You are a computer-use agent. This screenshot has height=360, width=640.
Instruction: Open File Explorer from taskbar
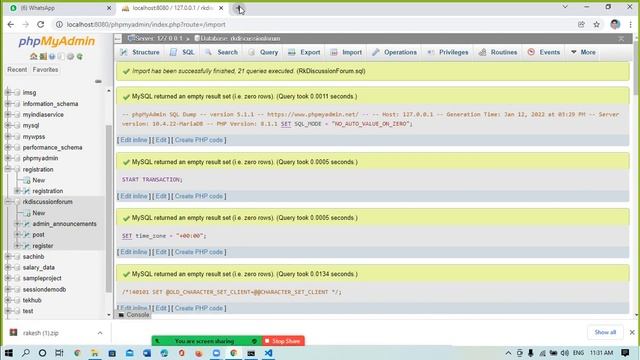(94, 353)
